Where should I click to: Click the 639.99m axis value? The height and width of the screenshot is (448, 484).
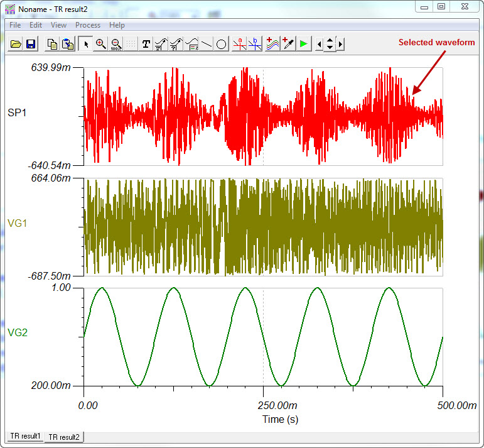pyautogui.click(x=51, y=67)
